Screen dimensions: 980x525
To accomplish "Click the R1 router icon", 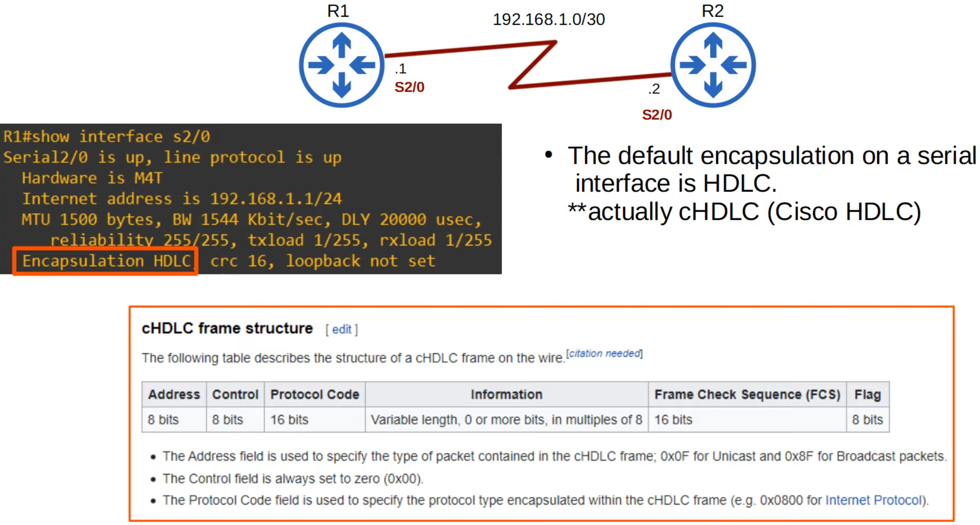I will (x=342, y=65).
